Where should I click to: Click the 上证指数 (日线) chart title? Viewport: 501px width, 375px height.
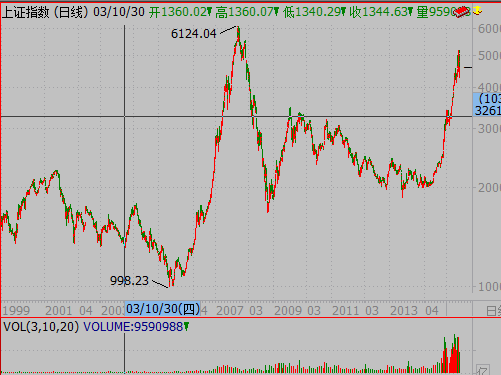pyautogui.click(x=46, y=12)
